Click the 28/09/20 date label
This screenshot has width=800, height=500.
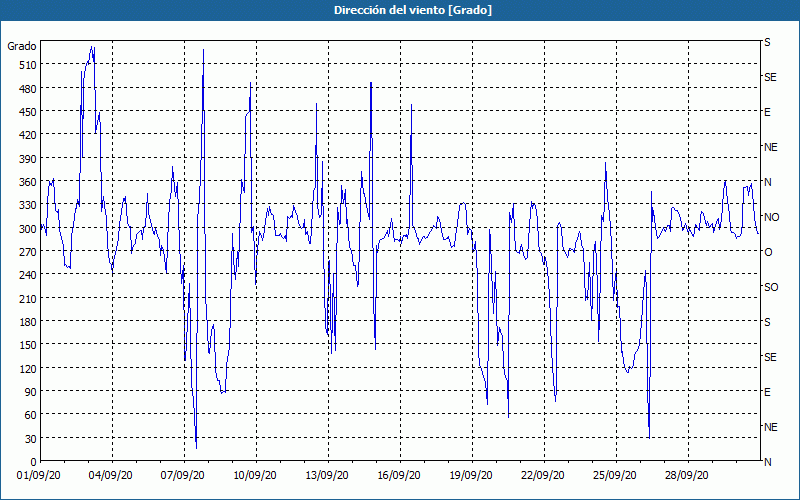pos(686,476)
